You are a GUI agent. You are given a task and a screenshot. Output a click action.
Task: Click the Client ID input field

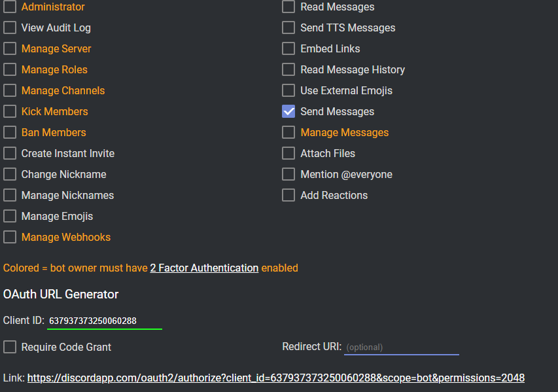[104, 321]
